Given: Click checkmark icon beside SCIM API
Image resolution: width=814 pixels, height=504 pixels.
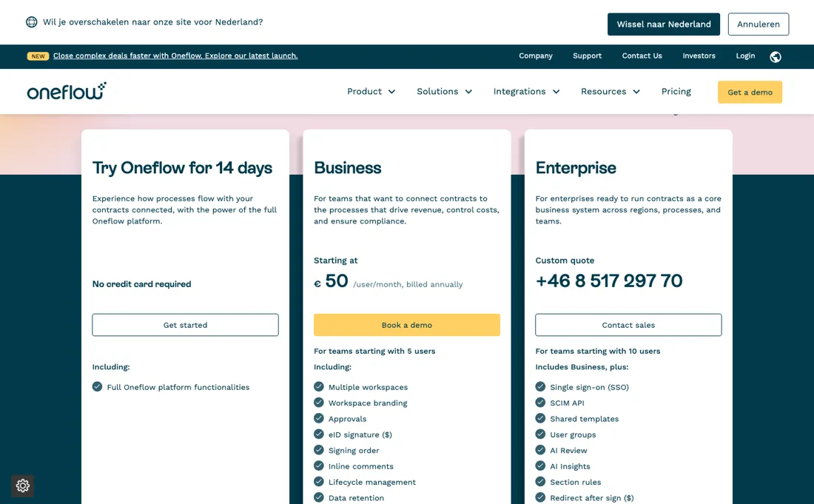Looking at the screenshot, I should click(x=540, y=403).
